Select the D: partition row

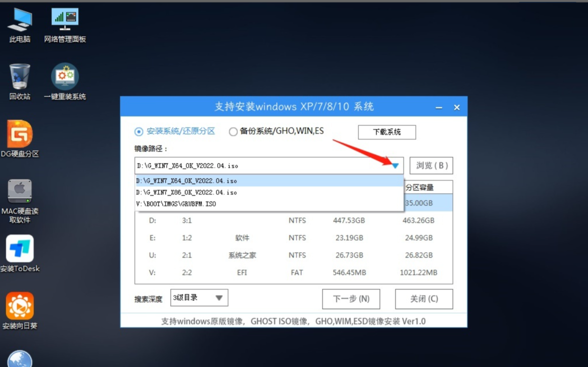[x=294, y=220]
